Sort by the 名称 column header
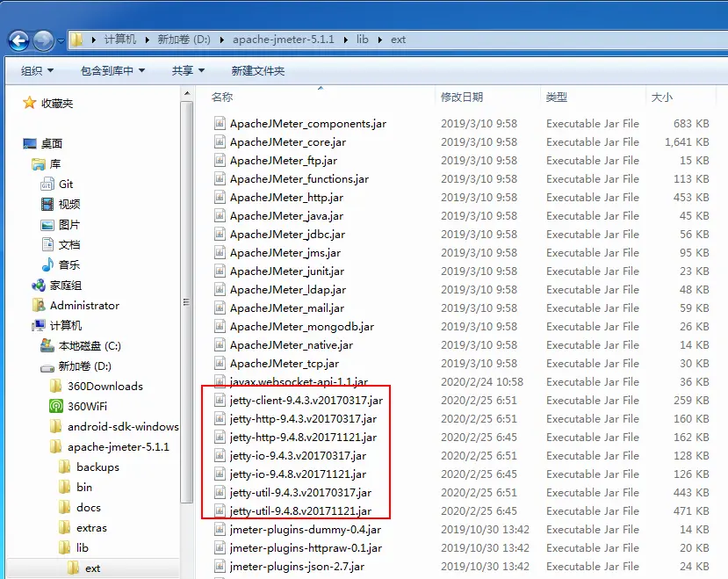The width and height of the screenshot is (728, 579). [222, 98]
